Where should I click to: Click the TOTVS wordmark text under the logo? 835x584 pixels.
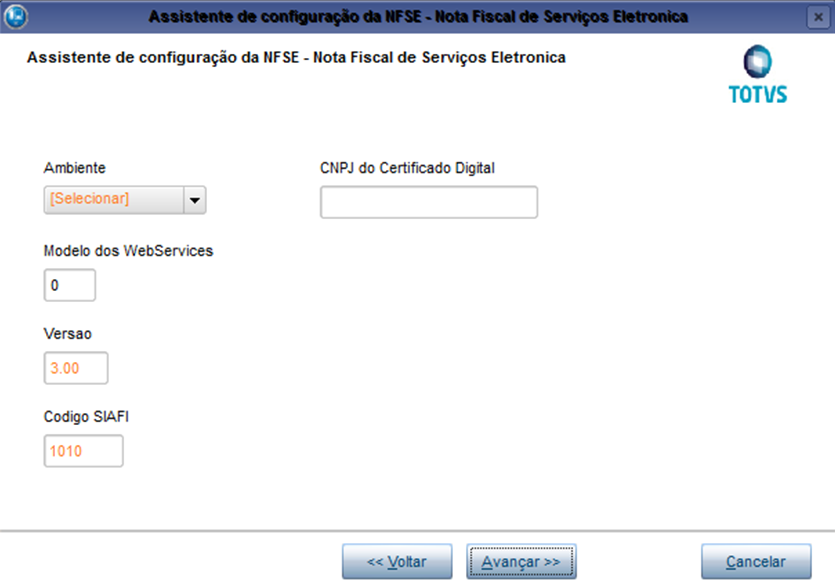[x=757, y=94]
